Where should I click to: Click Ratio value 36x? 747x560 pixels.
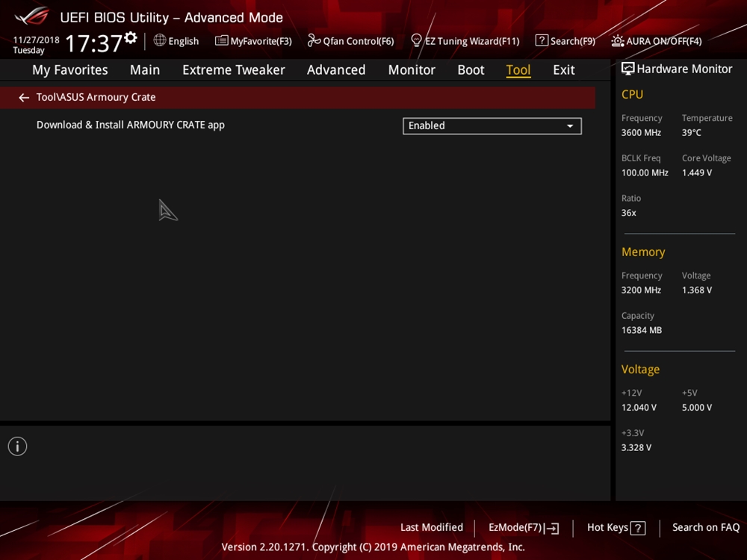[x=628, y=212]
